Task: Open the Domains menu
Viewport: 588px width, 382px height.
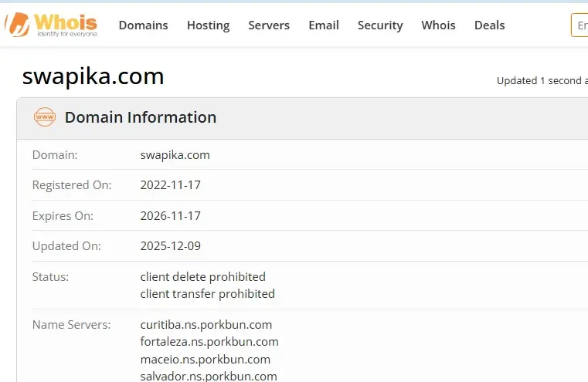Action: pyautogui.click(x=143, y=25)
